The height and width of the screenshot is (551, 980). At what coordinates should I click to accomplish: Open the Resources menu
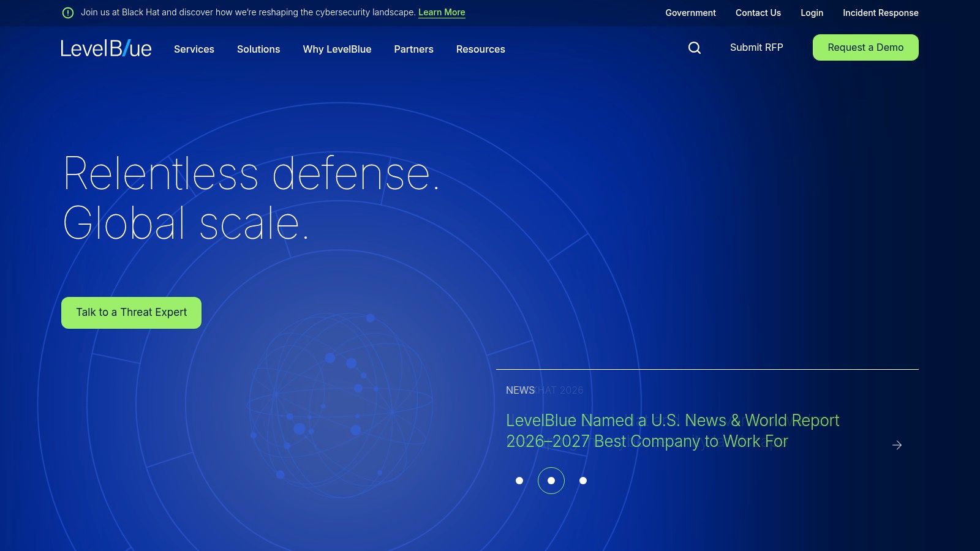(x=481, y=49)
